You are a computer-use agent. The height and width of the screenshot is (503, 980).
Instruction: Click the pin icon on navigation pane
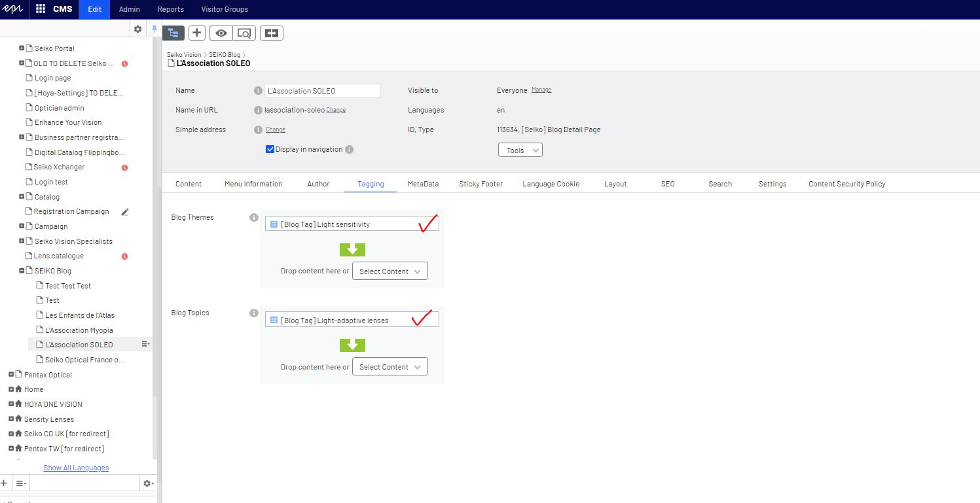click(154, 29)
